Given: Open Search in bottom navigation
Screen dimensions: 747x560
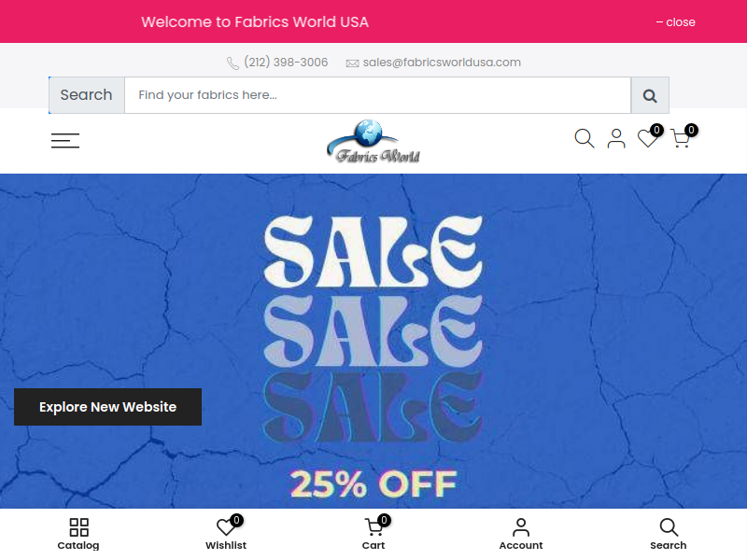Looking at the screenshot, I should (x=669, y=533).
